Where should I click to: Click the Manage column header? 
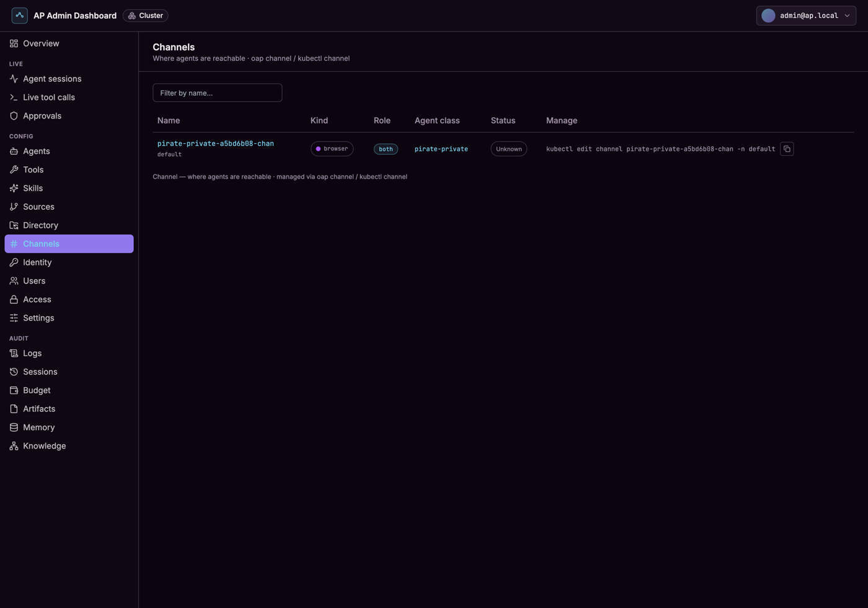562,120
